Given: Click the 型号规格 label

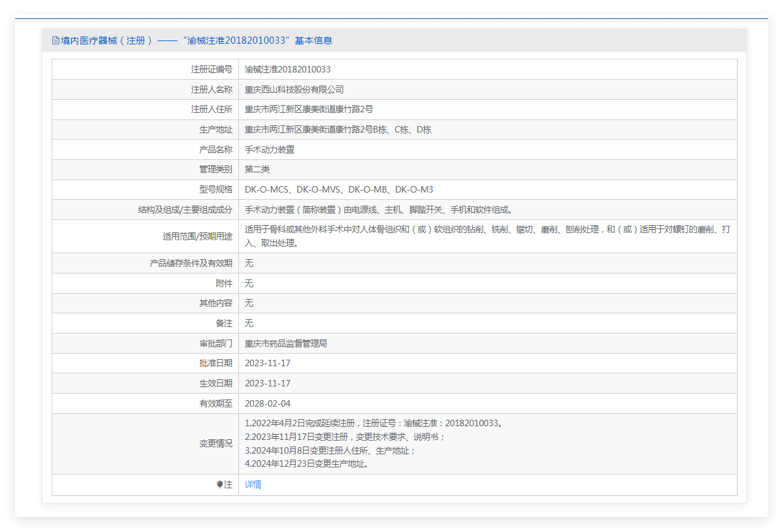Looking at the screenshot, I should (216, 190).
